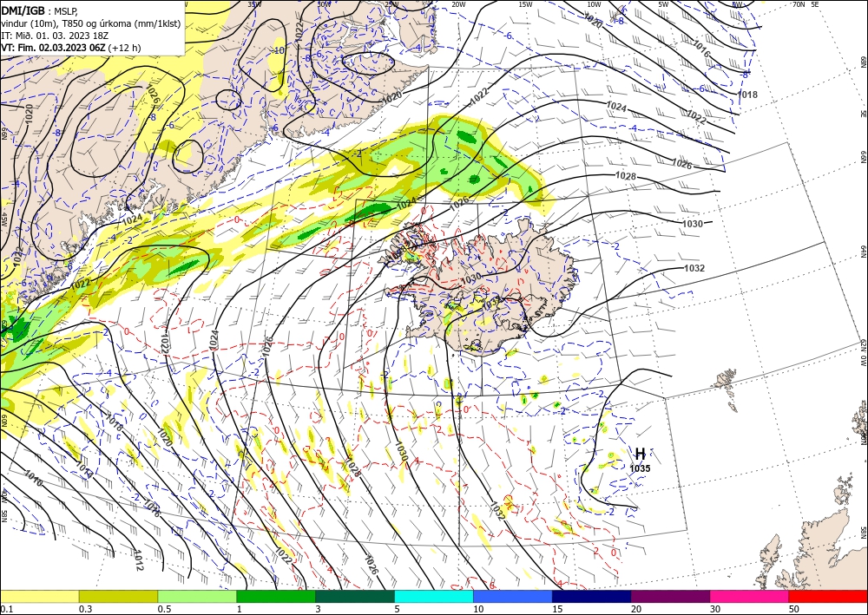Click the green 1–3 legend swatch
The width and height of the screenshot is (868, 615).
pos(276,596)
